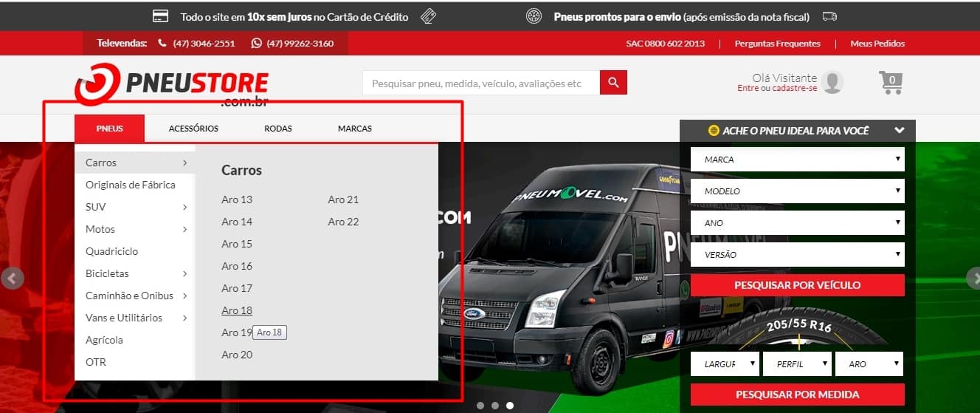Open Meus Pedidos link

click(x=877, y=44)
